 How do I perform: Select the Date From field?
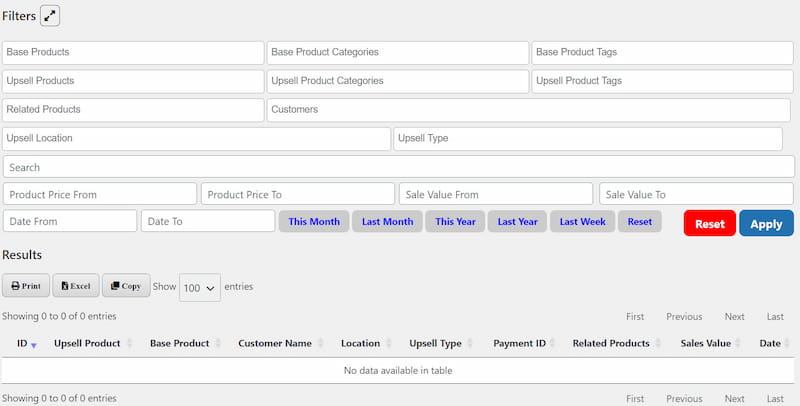pyautogui.click(x=70, y=221)
